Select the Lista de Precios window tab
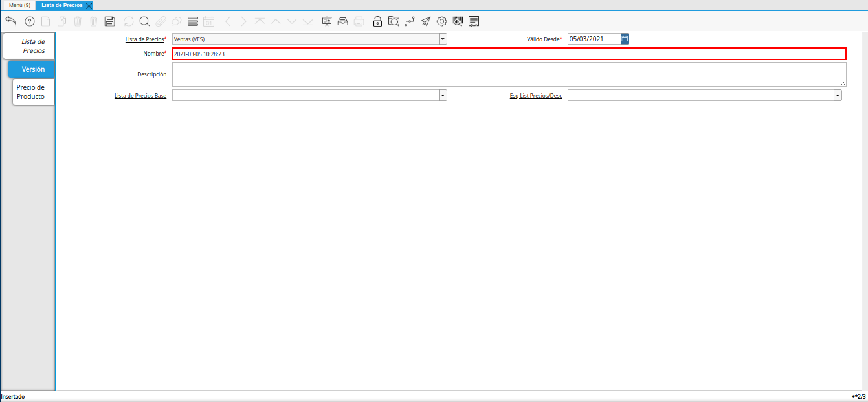 click(x=62, y=5)
